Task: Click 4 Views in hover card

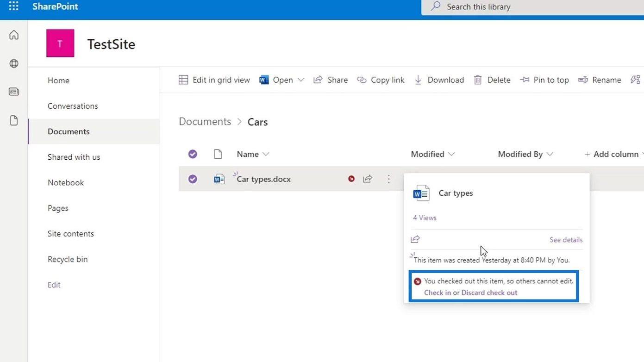Action: coord(425,218)
